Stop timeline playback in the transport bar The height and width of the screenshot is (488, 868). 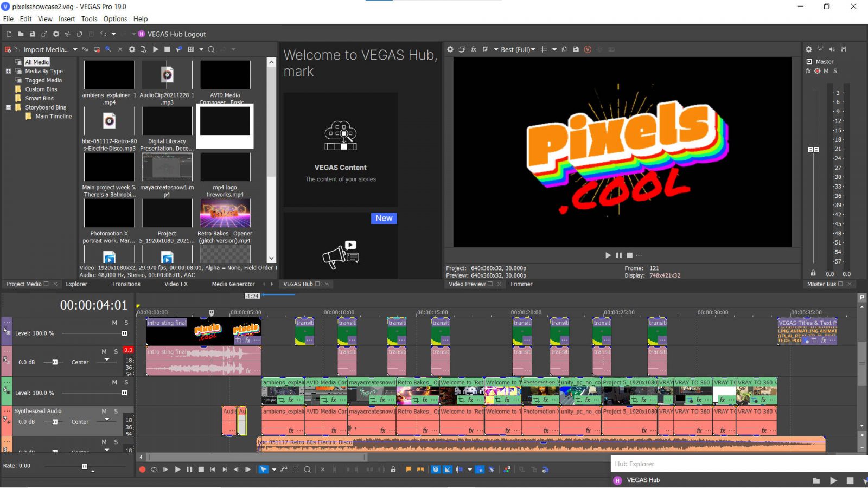pos(201,470)
